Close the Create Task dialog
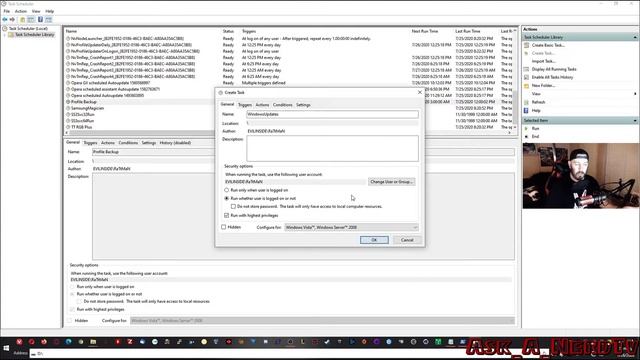This screenshot has width=640, height=360. (x=420, y=93)
